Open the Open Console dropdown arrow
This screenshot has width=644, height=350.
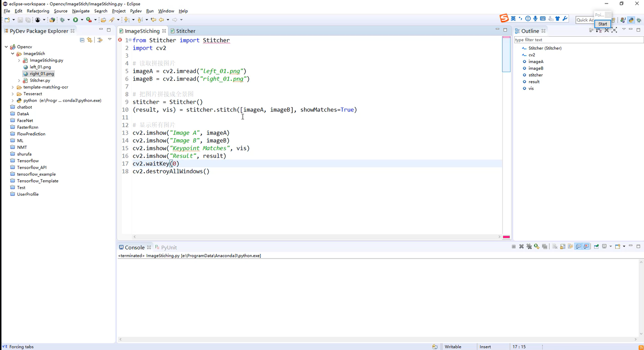(x=624, y=246)
